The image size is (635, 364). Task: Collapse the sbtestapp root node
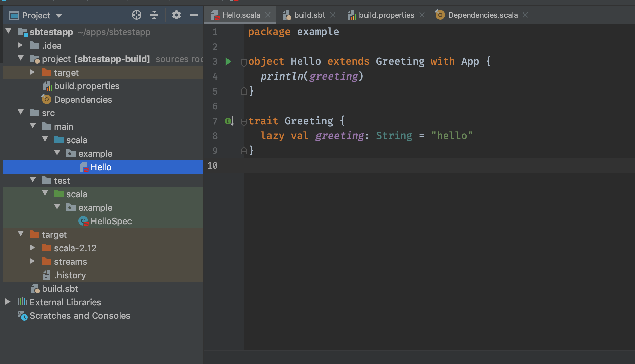coord(9,31)
